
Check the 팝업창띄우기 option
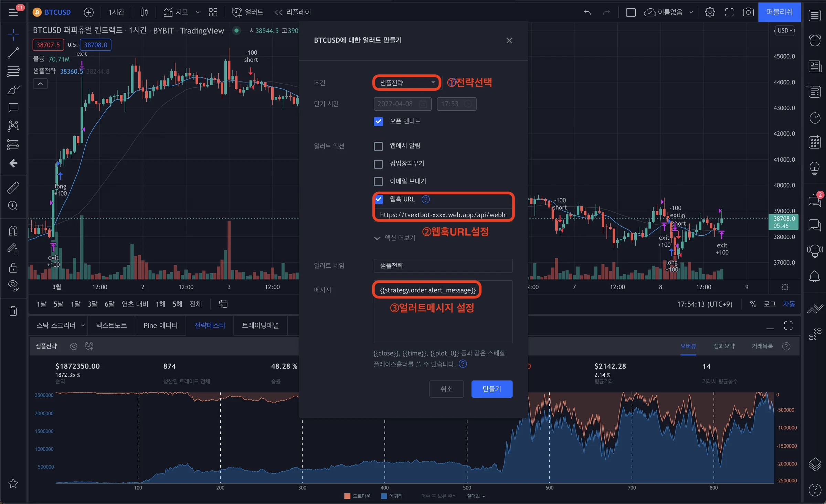click(x=378, y=164)
